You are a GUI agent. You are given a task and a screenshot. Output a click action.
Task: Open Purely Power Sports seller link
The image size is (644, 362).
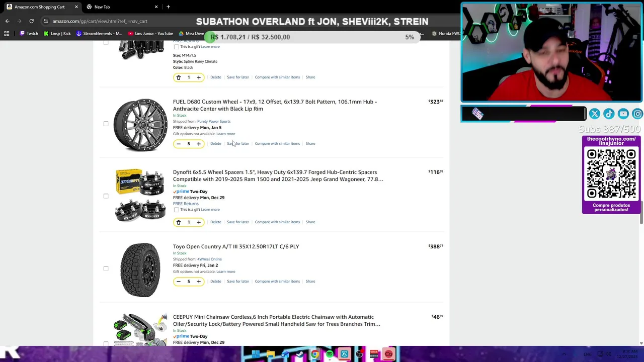coord(214,121)
